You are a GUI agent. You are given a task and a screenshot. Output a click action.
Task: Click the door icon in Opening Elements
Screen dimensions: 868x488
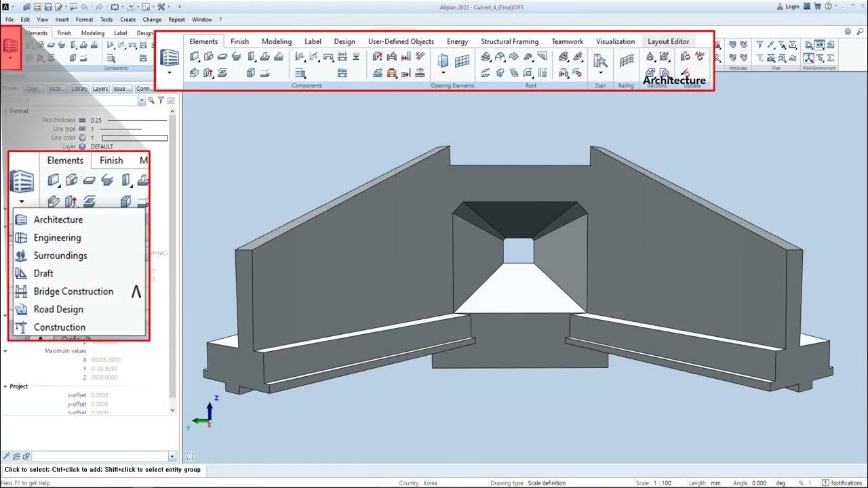(443, 61)
